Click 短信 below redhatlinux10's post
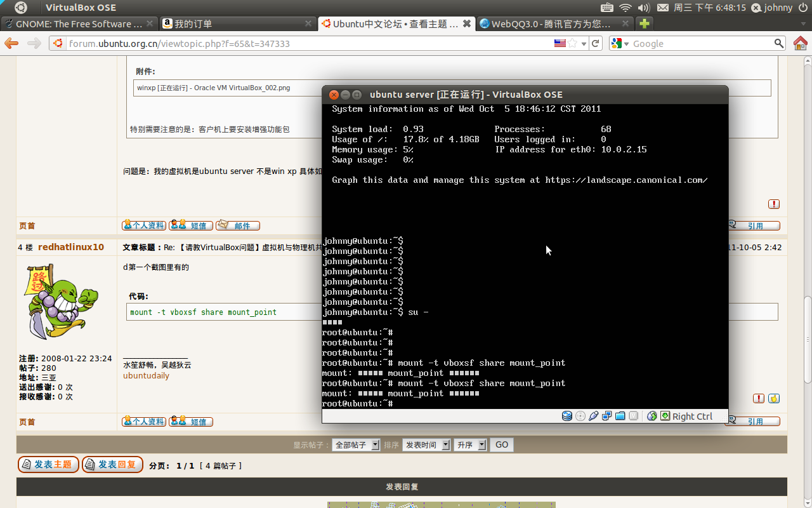 (x=191, y=422)
